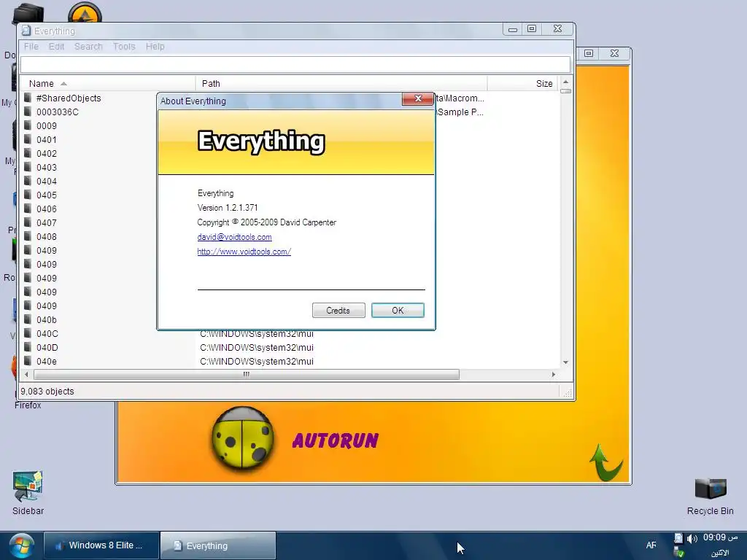
Task: Open the File menu
Action: point(31,47)
